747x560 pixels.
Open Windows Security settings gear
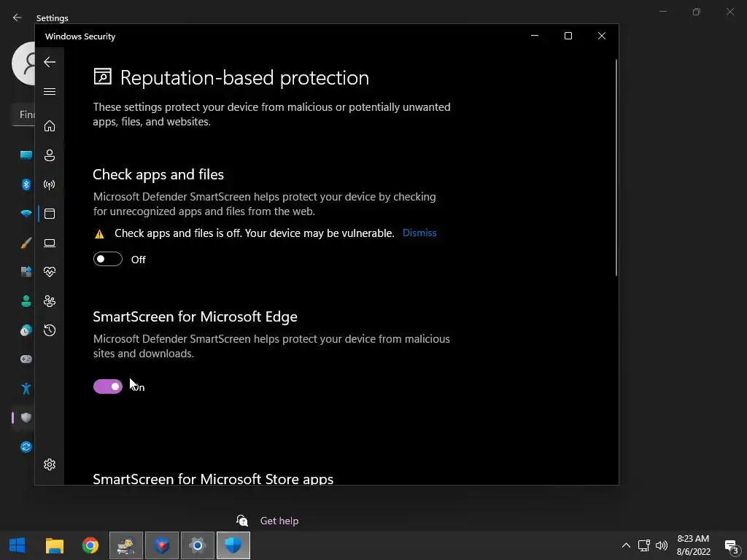click(50, 464)
